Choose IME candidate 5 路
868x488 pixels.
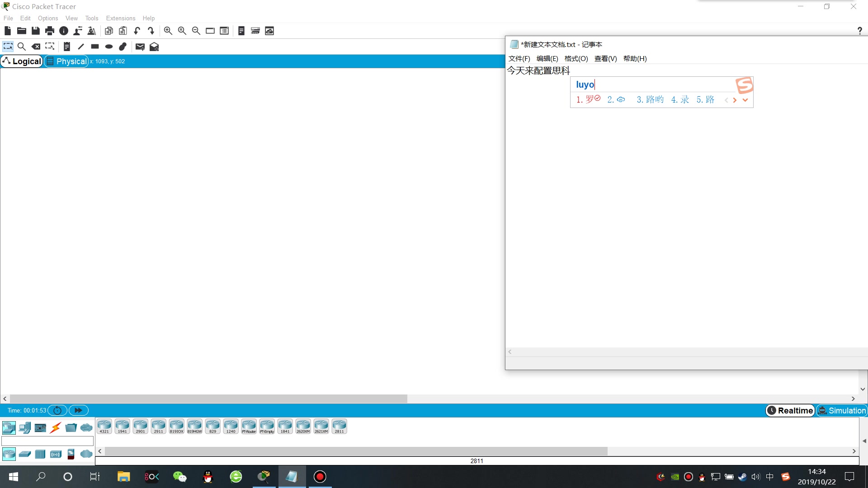click(x=705, y=99)
